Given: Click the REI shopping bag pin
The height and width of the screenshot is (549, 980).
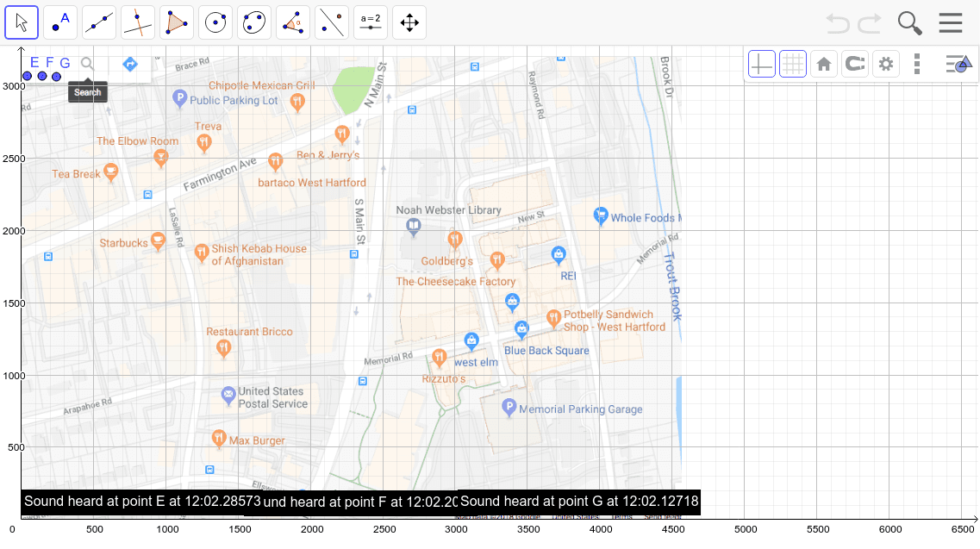Looking at the screenshot, I should 559,255.
